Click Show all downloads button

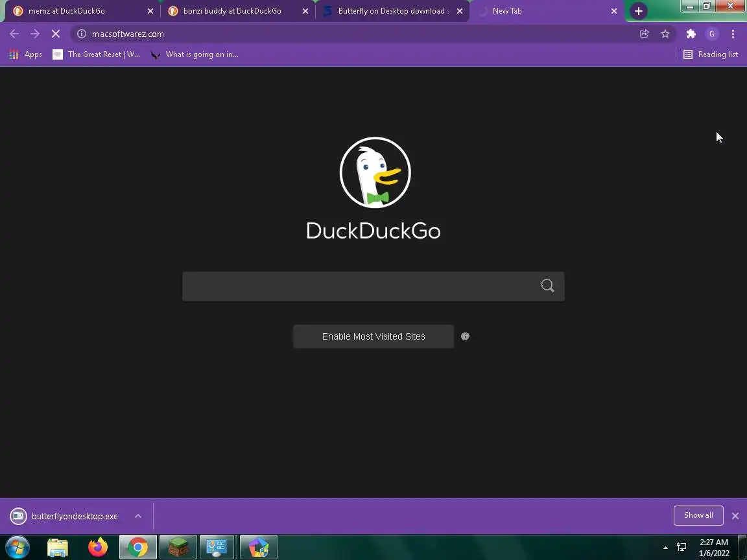point(698,515)
